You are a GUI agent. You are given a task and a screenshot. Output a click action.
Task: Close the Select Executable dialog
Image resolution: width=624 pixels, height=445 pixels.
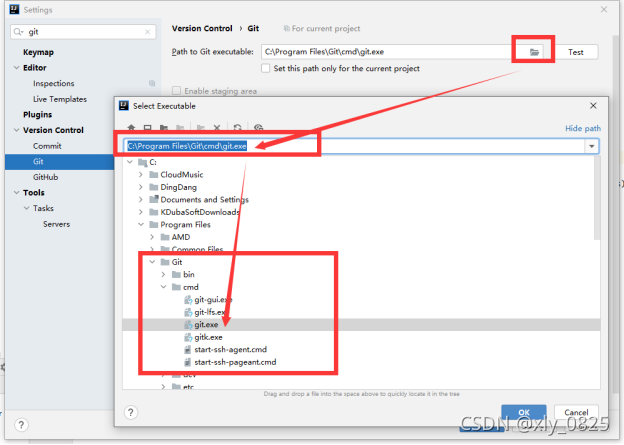point(593,105)
